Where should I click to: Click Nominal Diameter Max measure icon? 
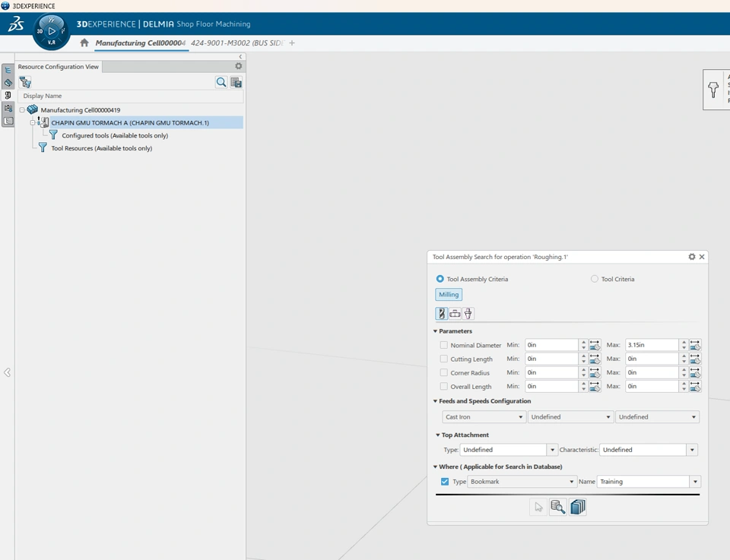coord(695,345)
